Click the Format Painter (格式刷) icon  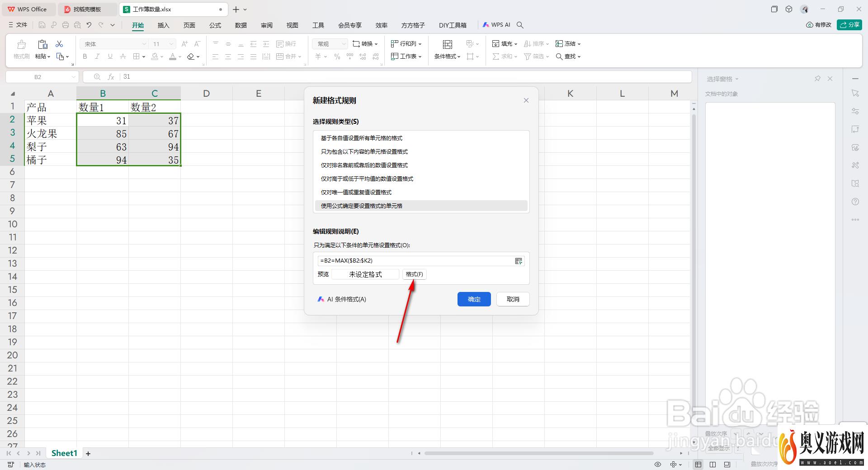(21, 49)
